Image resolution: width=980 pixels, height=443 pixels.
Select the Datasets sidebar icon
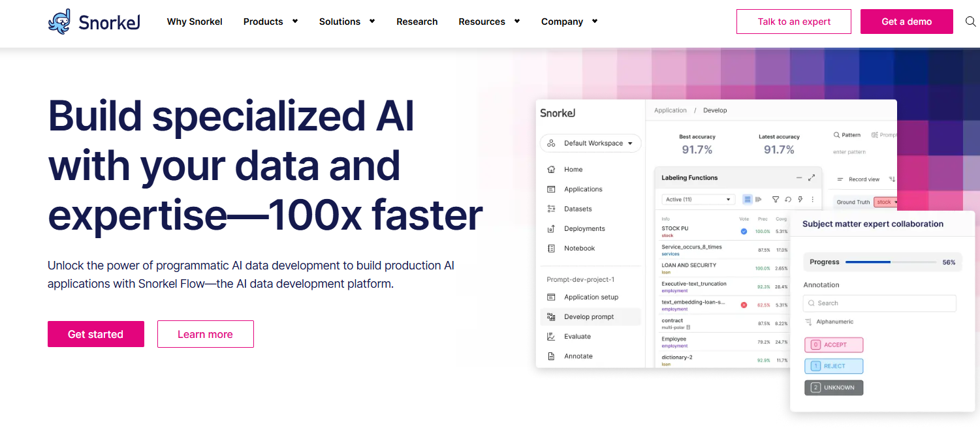click(x=551, y=209)
